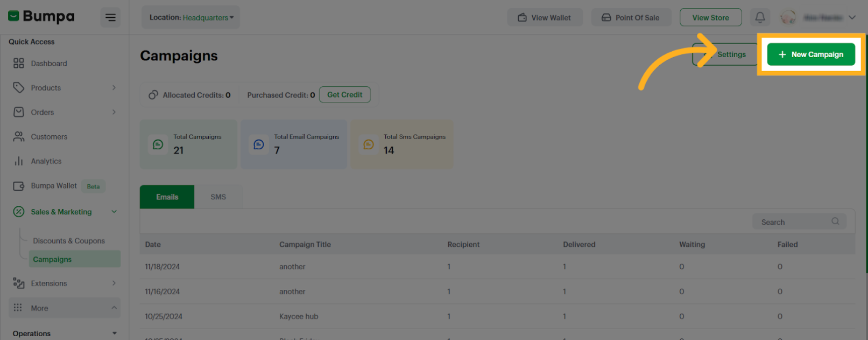The height and width of the screenshot is (340, 868).
Task: Open the user account dropdown chevron
Action: (852, 17)
